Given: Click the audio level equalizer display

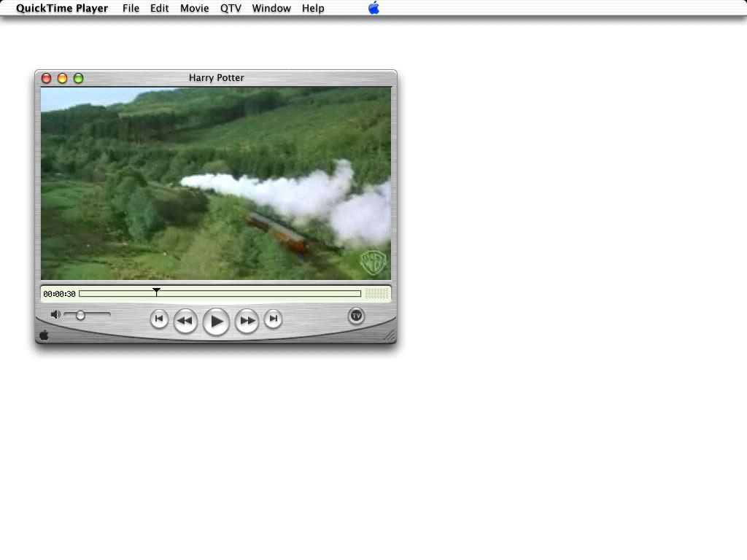Looking at the screenshot, I should pos(377,294).
